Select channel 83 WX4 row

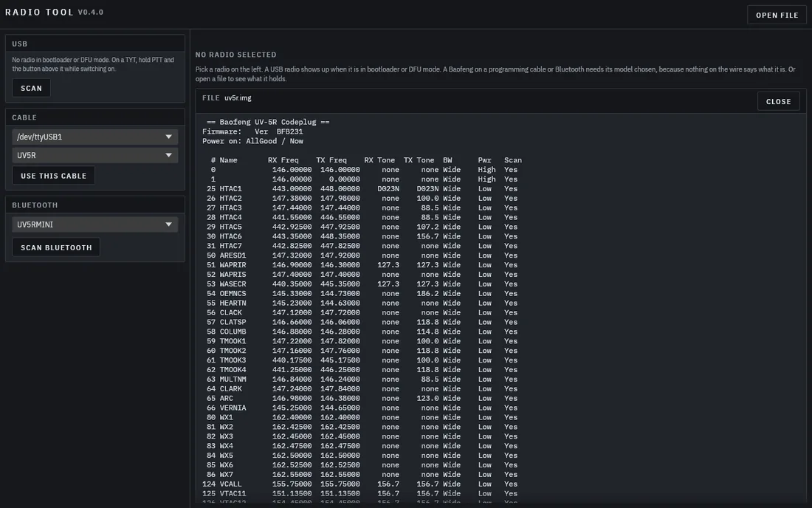coord(362,446)
